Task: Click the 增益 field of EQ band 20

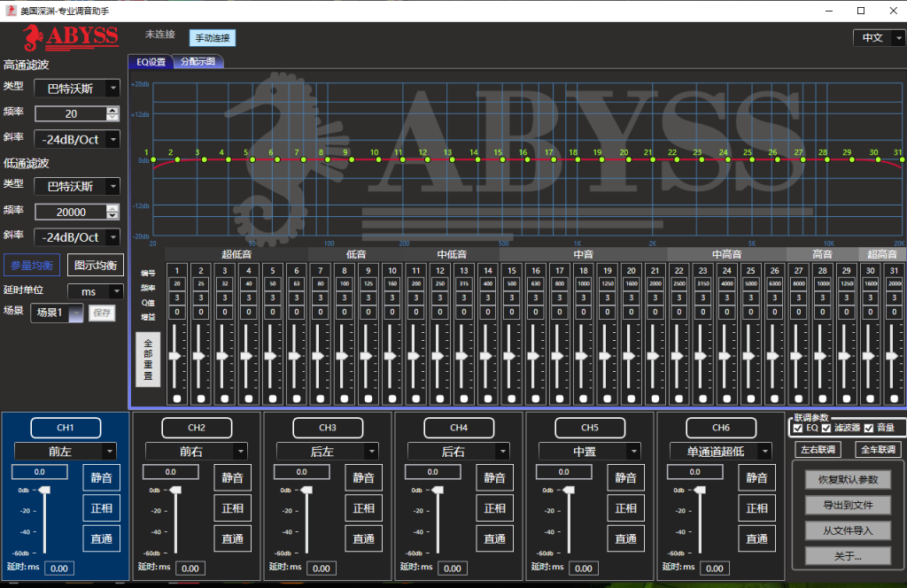Action: coord(631,313)
